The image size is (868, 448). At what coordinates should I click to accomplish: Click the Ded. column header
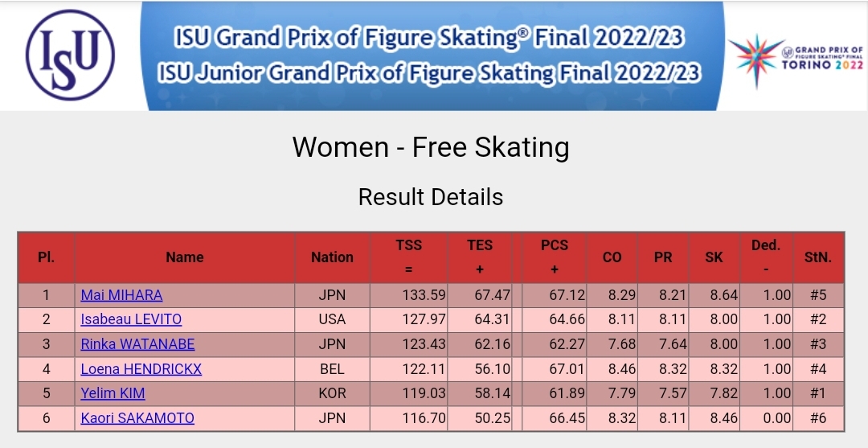(x=765, y=257)
